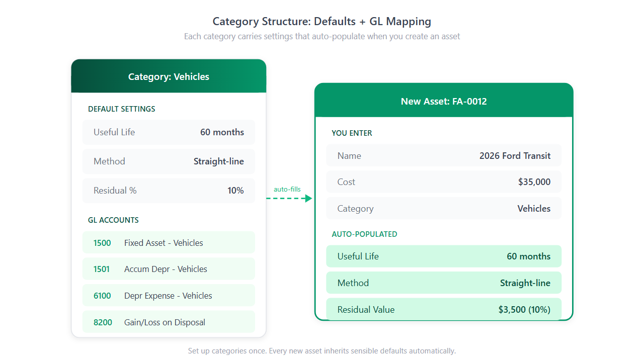Click the 'AUTO-POPULATED' heading

coord(364,234)
